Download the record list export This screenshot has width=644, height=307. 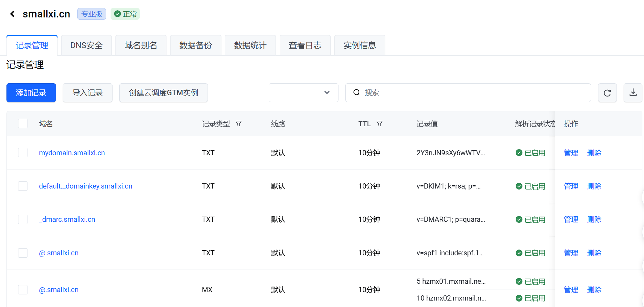pos(633,93)
